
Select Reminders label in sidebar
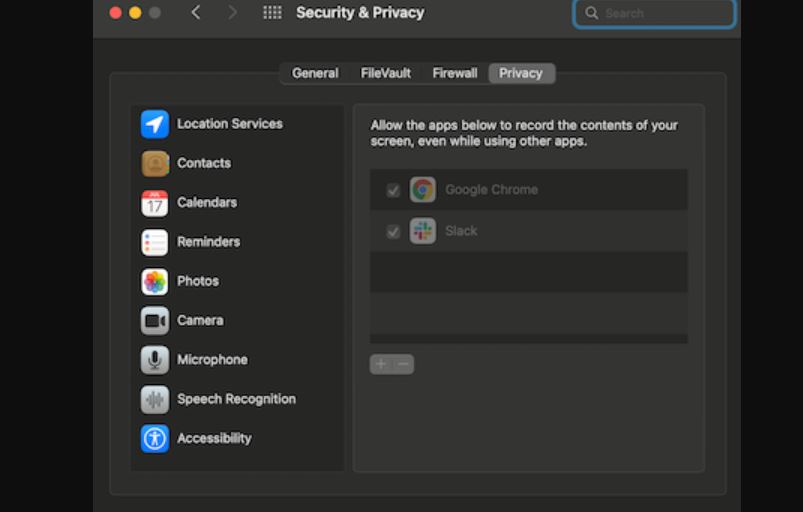(x=208, y=242)
